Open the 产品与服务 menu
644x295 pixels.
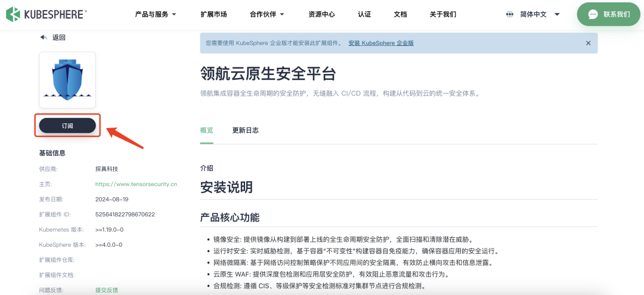point(151,14)
